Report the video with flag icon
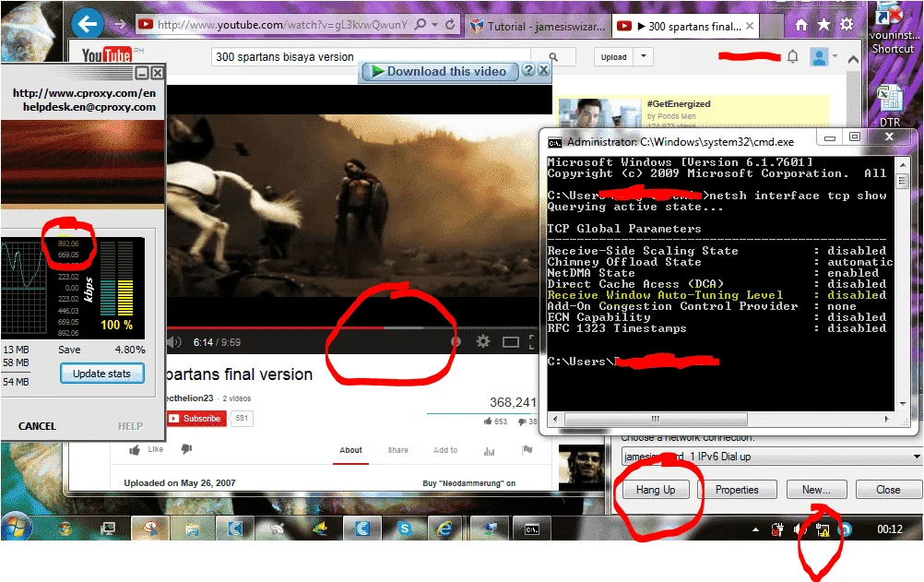 (527, 450)
